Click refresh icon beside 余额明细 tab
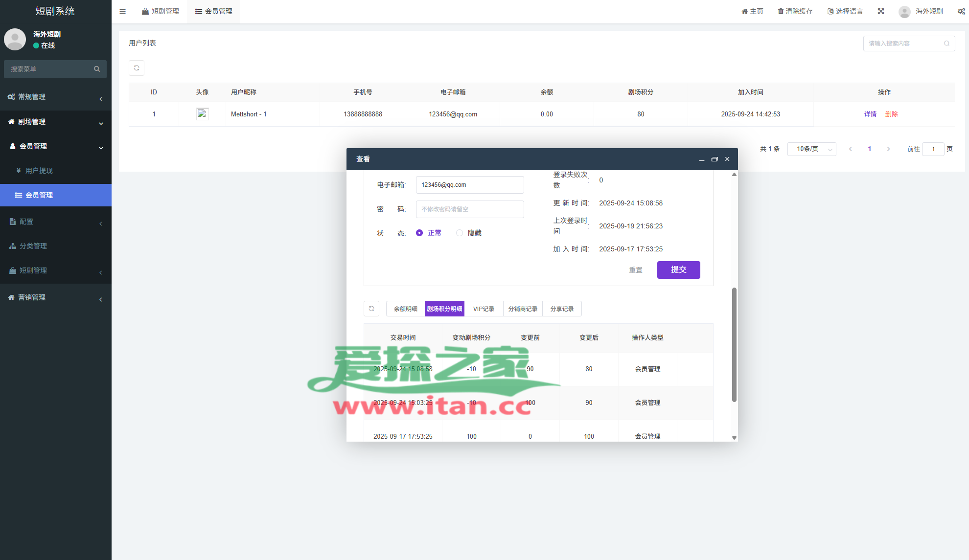The width and height of the screenshot is (969, 560). pyautogui.click(x=371, y=309)
